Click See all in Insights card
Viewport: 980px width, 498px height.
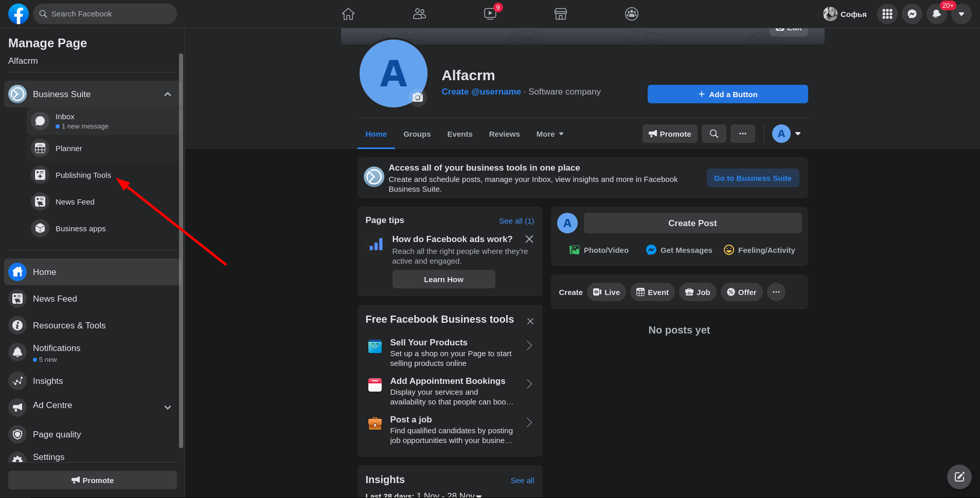pos(522,480)
